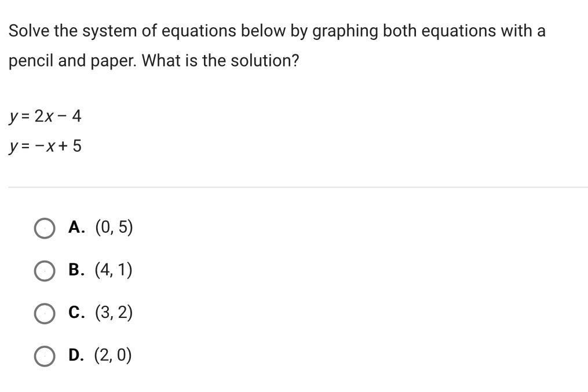Click the bold letter label A.
Image resolution: width=588 pixels, height=392 pixels.
coord(76,227)
